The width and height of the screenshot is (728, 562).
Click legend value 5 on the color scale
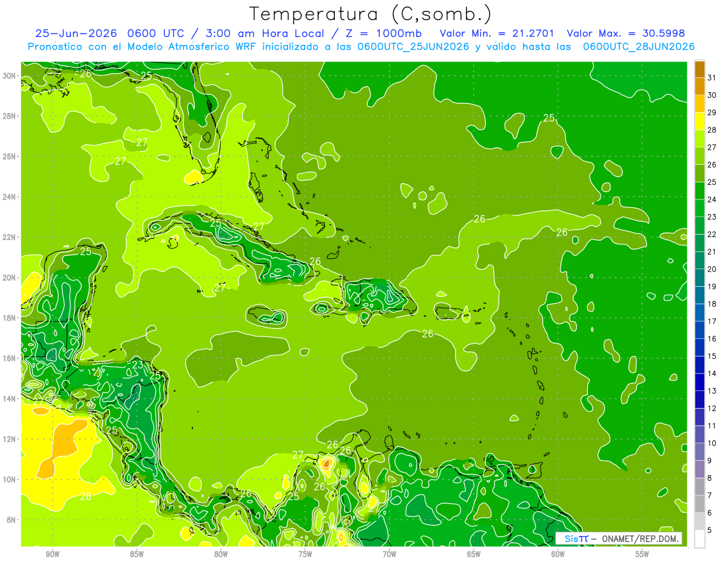[710, 530]
